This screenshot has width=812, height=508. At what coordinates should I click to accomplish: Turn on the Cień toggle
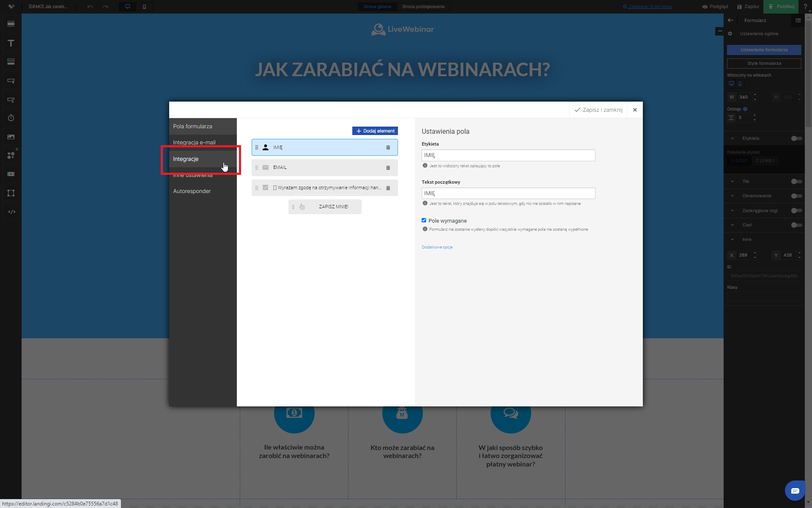tap(796, 225)
